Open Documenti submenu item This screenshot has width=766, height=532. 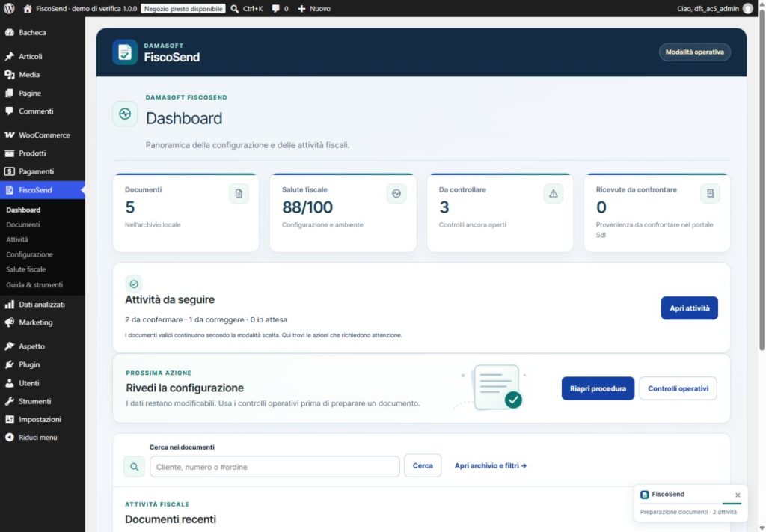click(x=23, y=224)
